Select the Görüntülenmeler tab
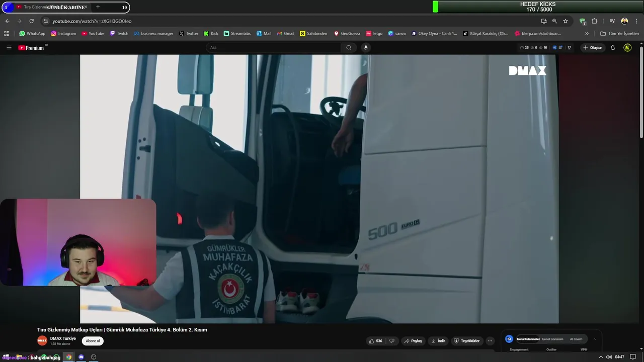This screenshot has height=362, width=644. click(528, 339)
